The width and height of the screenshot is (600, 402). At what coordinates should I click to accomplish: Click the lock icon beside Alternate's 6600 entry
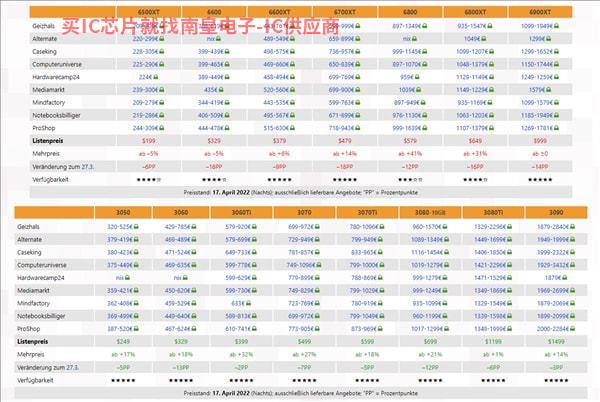click(x=218, y=39)
